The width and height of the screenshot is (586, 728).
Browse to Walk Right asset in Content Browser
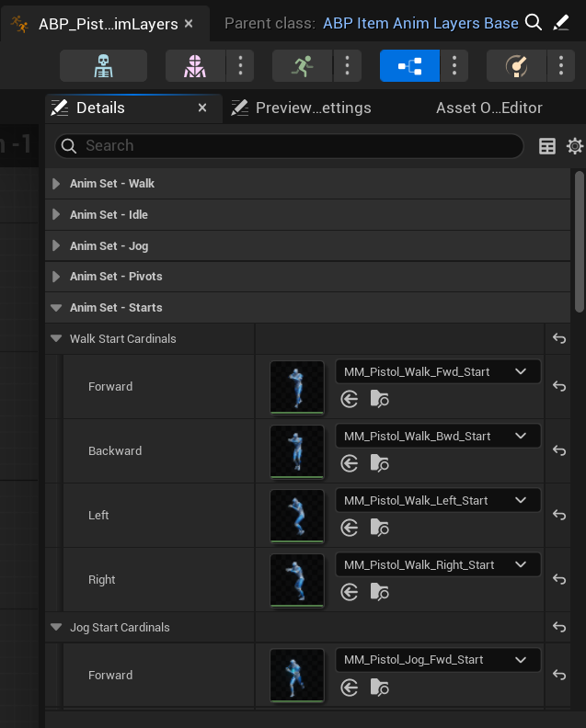[x=379, y=593]
